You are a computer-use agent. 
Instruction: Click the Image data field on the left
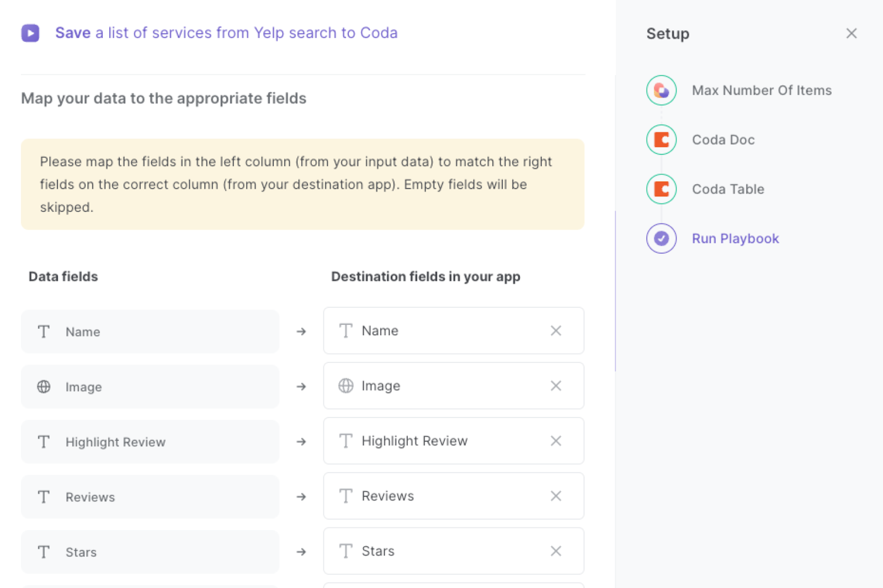click(x=150, y=387)
